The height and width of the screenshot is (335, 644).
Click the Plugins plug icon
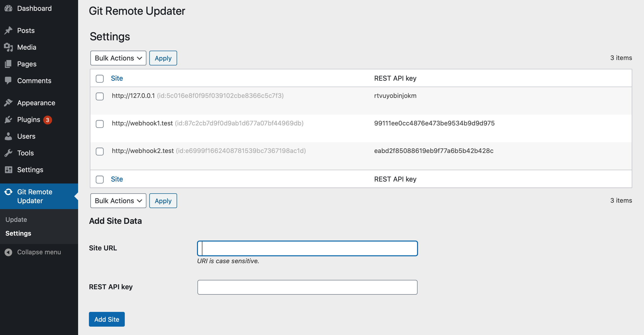[8, 120]
